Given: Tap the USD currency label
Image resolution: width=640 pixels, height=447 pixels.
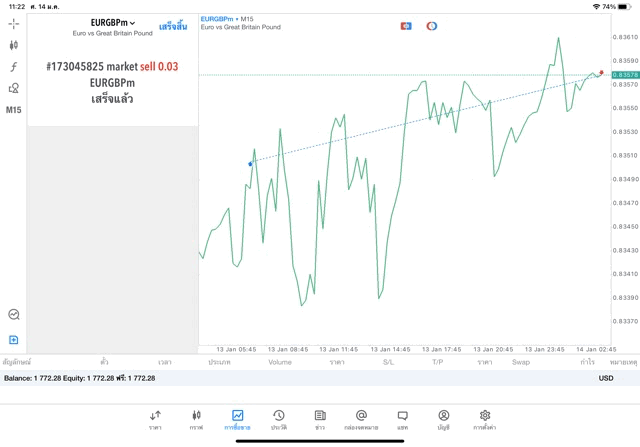Looking at the screenshot, I should click(606, 378).
